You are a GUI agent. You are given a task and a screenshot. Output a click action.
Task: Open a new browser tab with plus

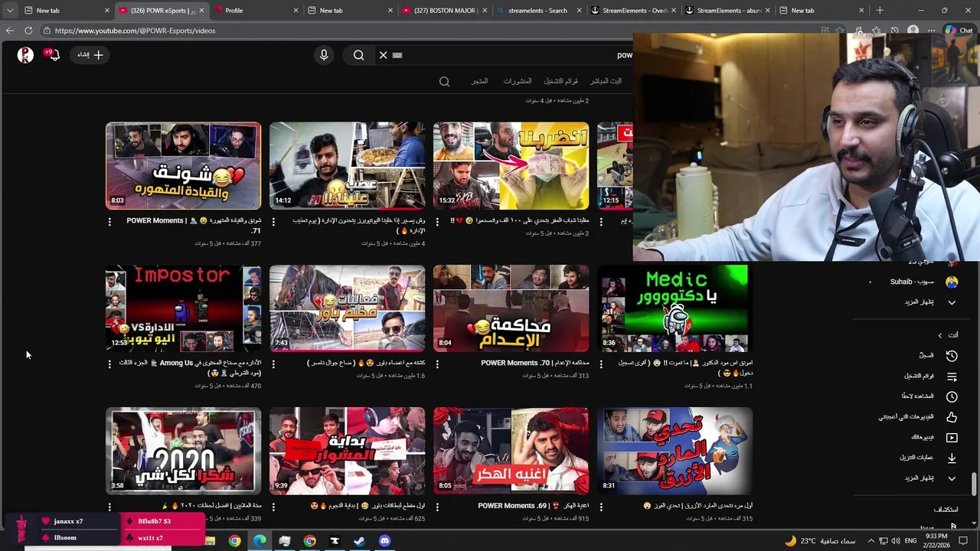[x=880, y=11]
